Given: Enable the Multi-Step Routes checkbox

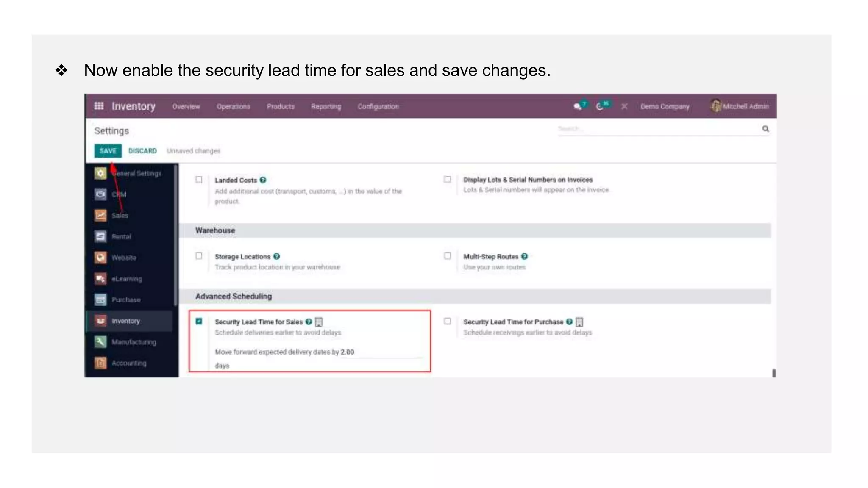Looking at the screenshot, I should (x=448, y=256).
